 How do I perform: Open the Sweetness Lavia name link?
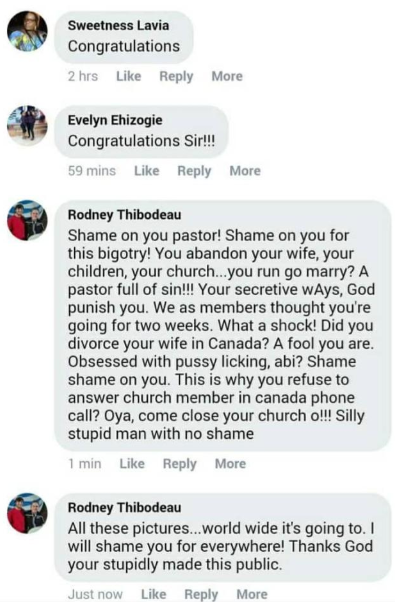pos(118,25)
